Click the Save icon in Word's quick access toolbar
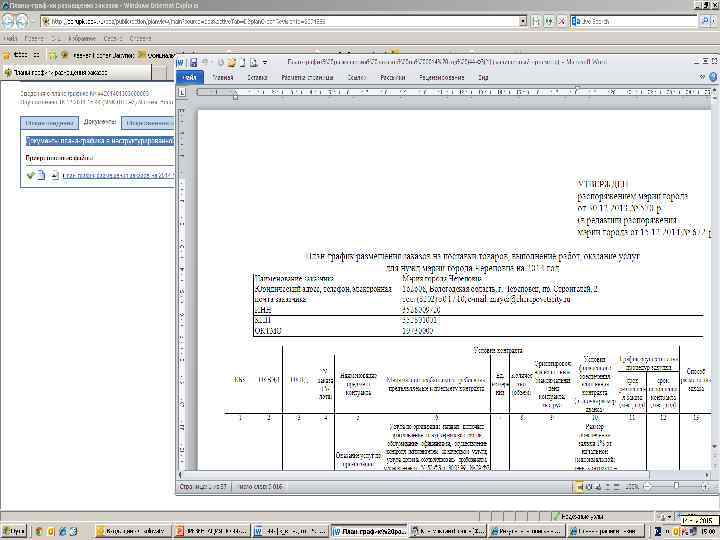The height and width of the screenshot is (540, 720). [x=194, y=62]
